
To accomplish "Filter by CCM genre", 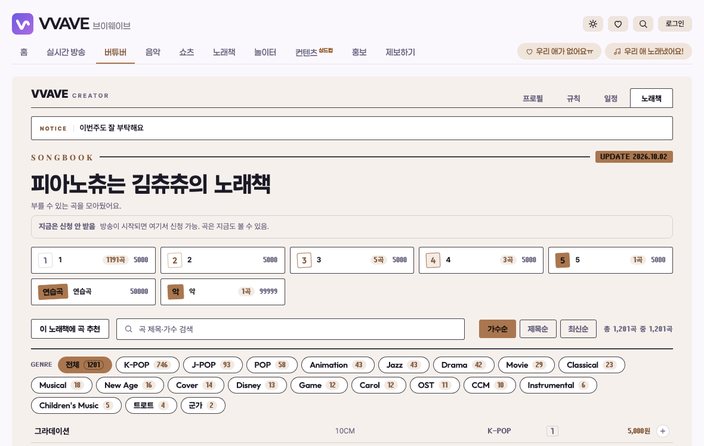I will [x=489, y=385].
